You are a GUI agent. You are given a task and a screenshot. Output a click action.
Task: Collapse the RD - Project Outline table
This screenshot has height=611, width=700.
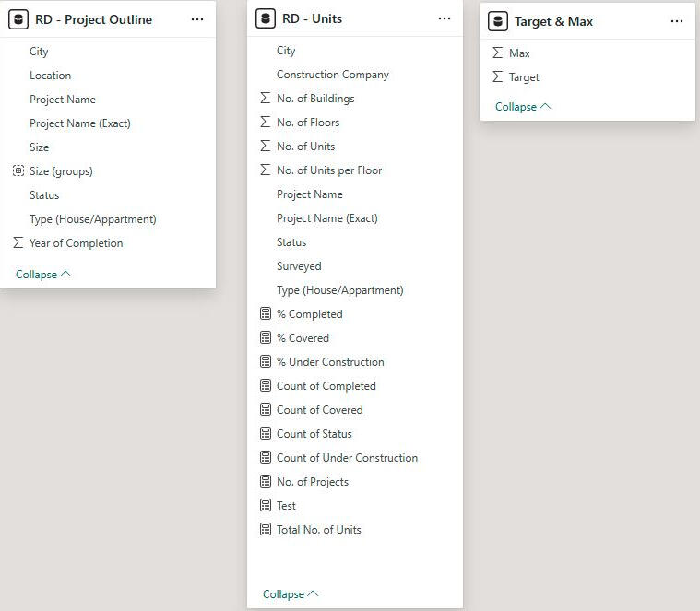coord(43,275)
